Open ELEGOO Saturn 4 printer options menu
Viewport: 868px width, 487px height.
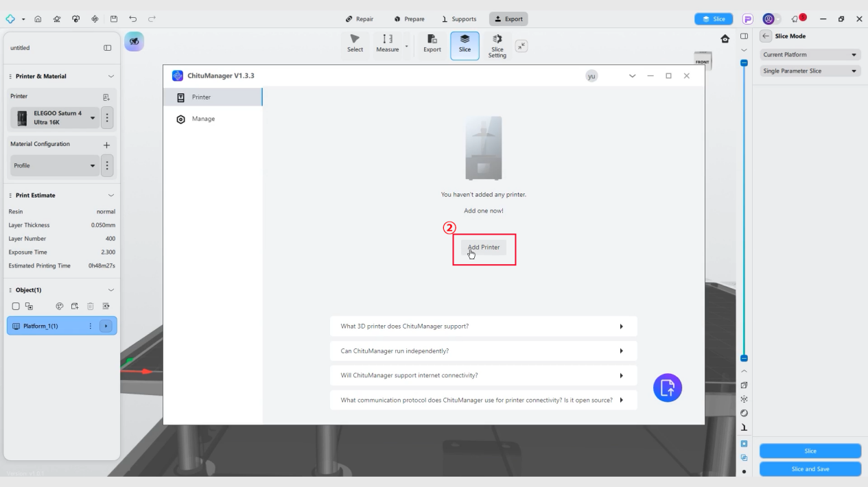pyautogui.click(x=107, y=118)
